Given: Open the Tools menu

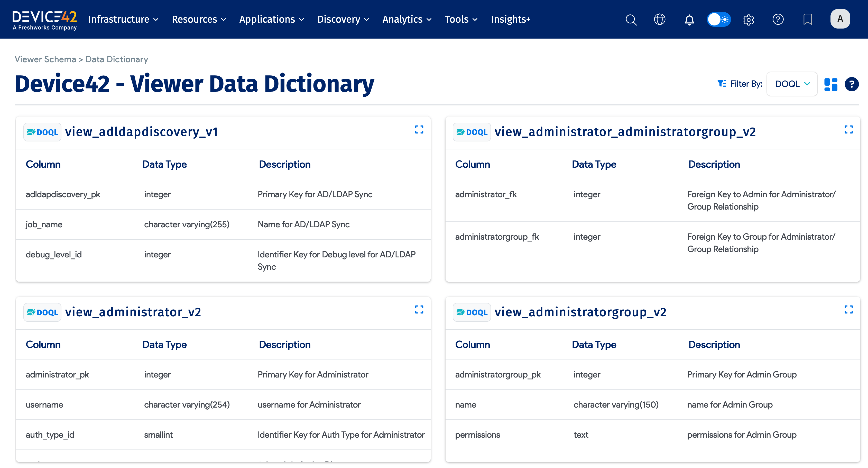Looking at the screenshot, I should click(461, 19).
